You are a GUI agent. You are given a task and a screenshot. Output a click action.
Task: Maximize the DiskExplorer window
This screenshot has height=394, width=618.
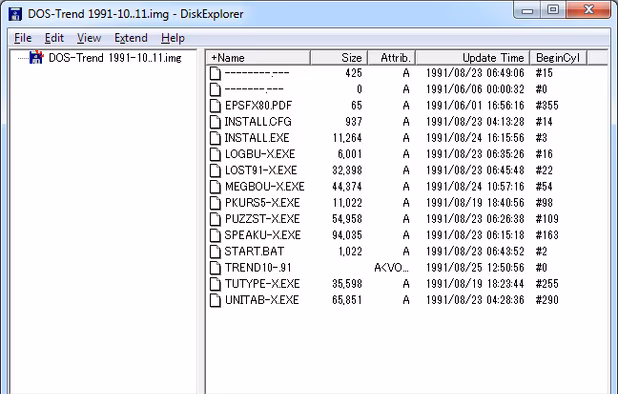(553, 9)
